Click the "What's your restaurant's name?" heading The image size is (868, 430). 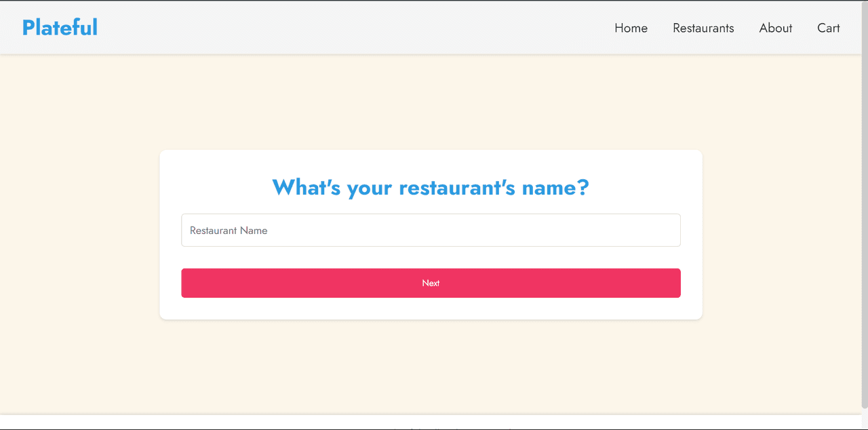coord(431,187)
